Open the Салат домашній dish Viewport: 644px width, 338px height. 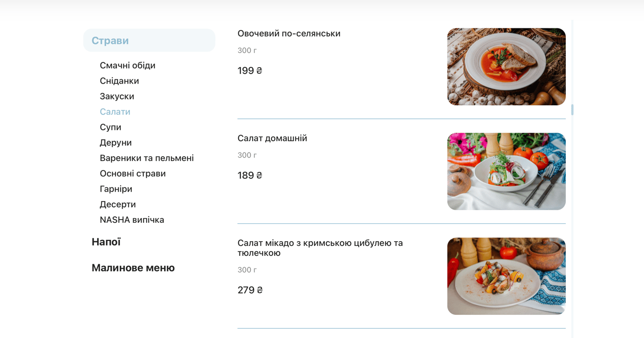click(x=272, y=138)
